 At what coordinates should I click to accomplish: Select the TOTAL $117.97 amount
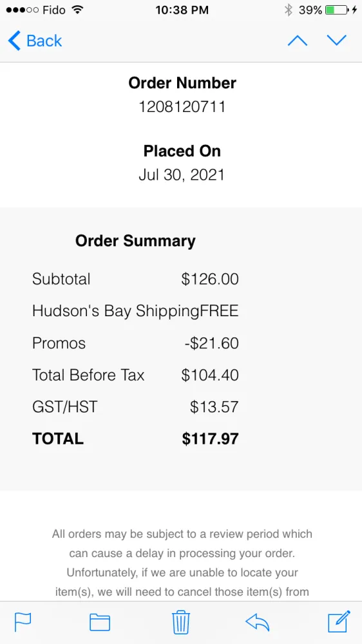210,439
